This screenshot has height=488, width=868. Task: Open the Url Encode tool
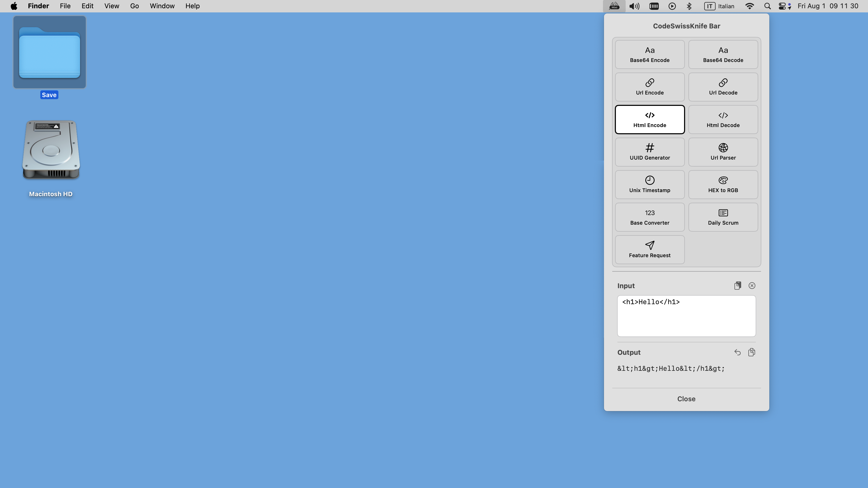(650, 87)
